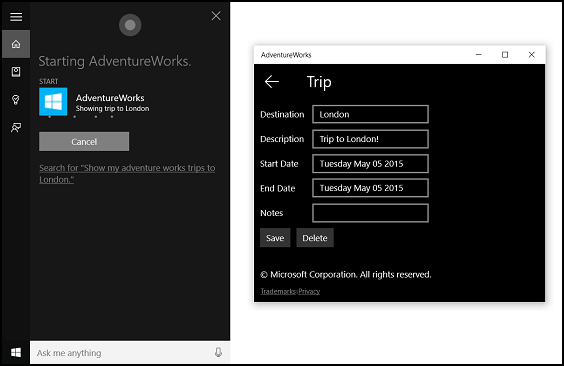This screenshot has width=564, height=366.
Task: Click the AdventureWorks app tile icon
Action: pyautogui.click(x=53, y=101)
